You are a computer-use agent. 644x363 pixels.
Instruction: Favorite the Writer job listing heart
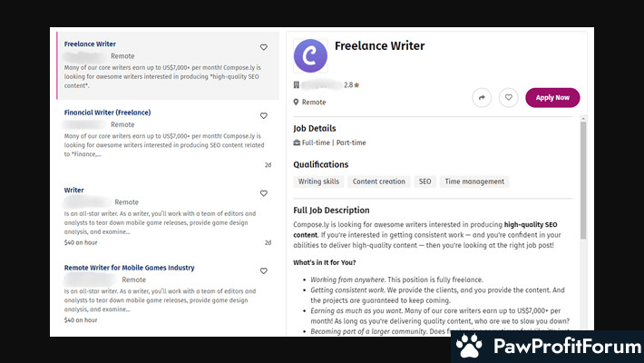tap(264, 193)
